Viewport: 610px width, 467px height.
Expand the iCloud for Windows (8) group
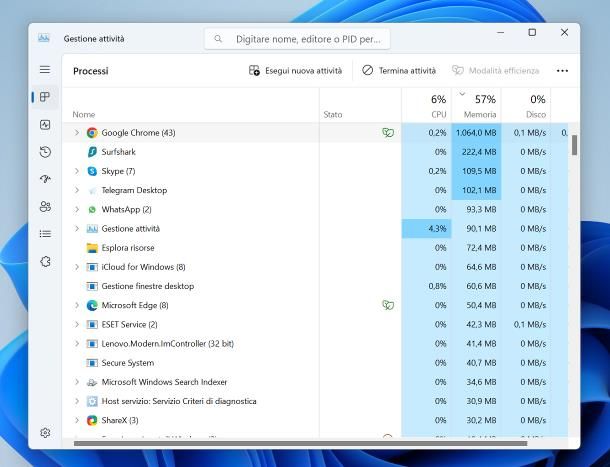click(x=77, y=267)
